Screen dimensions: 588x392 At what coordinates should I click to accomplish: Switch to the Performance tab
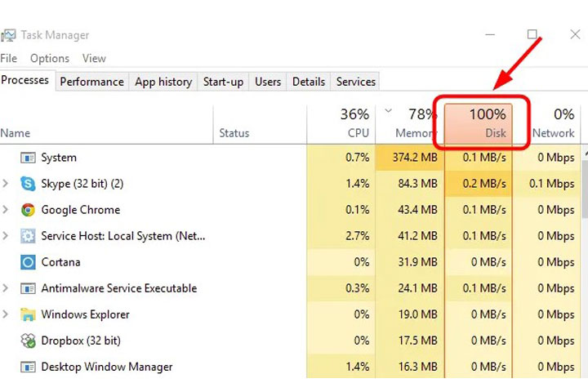(91, 82)
